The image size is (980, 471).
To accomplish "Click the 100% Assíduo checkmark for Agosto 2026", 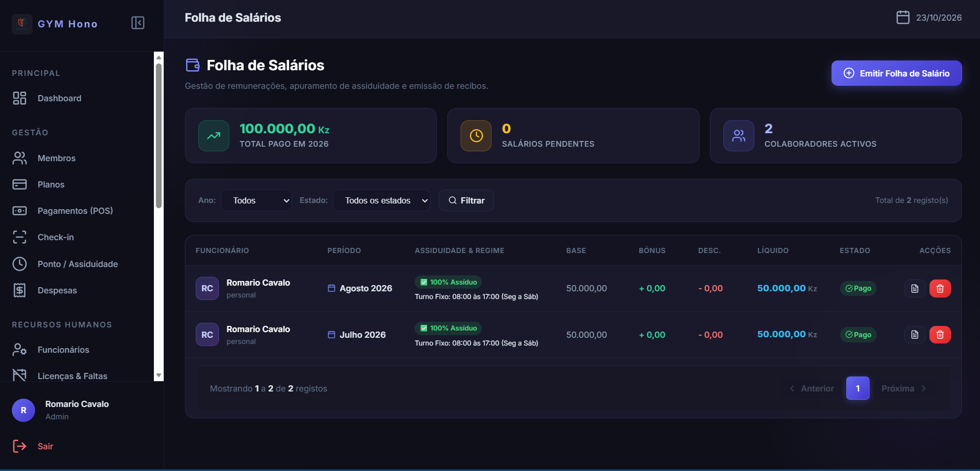I will pos(424,282).
